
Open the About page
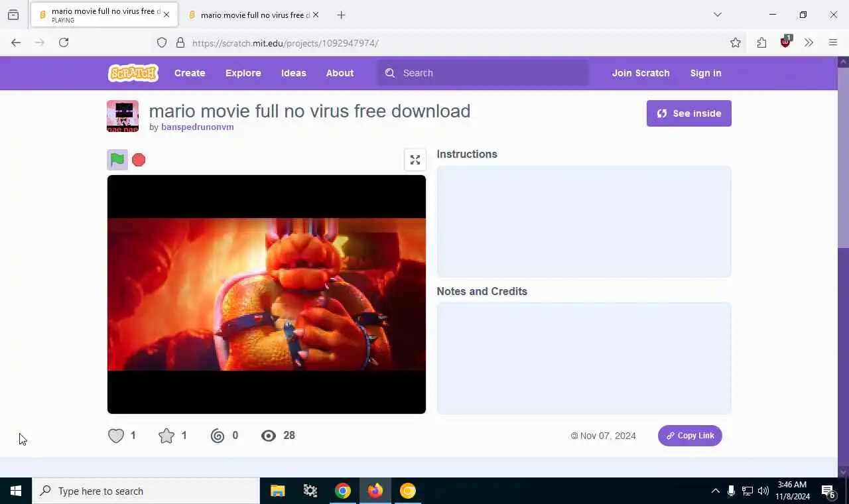point(340,73)
